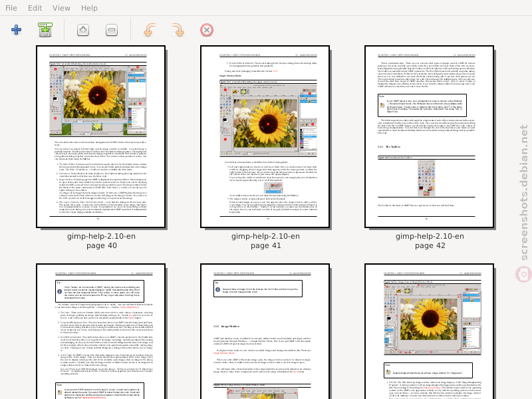
Task: Select the second-row right page with sunflower
Action: (x=429, y=331)
